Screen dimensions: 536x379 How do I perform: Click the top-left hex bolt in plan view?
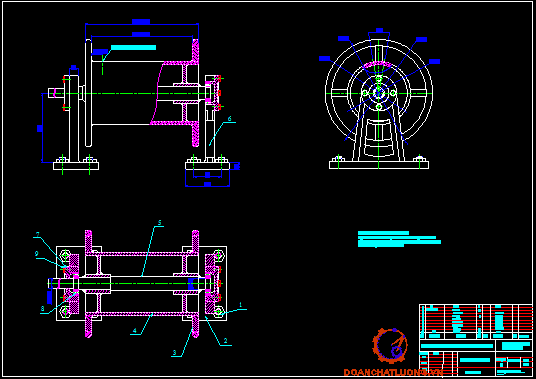65,255
